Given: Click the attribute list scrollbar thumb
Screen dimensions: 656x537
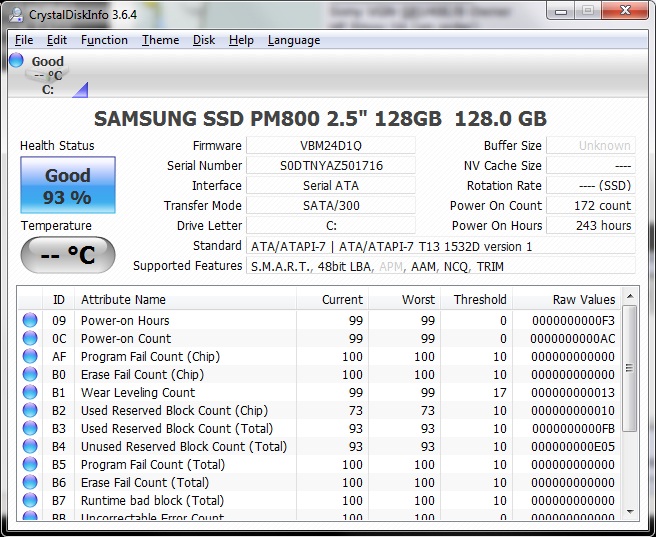Looking at the screenshot, I should pos(630,368).
